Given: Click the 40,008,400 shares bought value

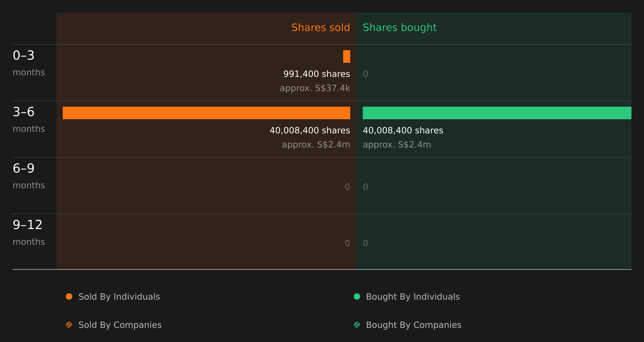Looking at the screenshot, I should coord(403,130).
